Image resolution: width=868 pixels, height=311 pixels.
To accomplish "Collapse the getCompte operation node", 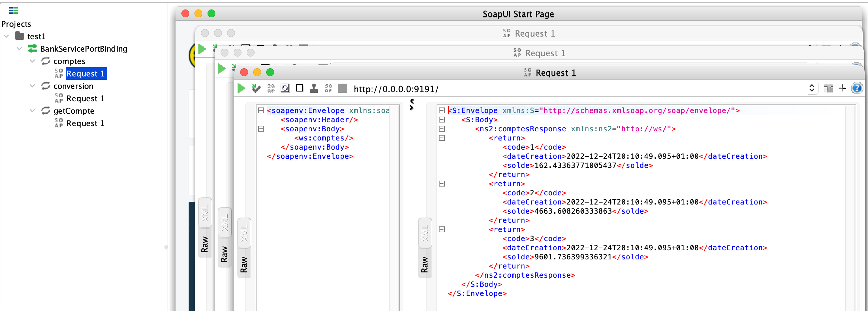I will coord(32,111).
